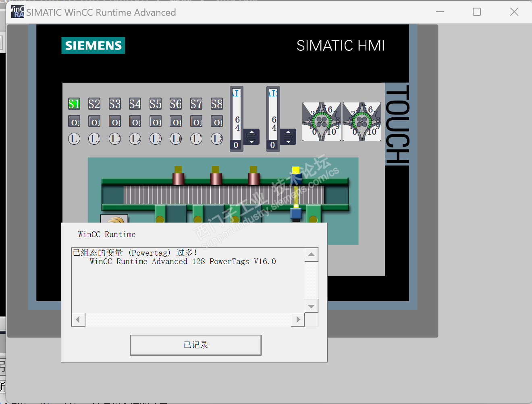Click the up-down stepper beside the AI2 slider

(288, 137)
